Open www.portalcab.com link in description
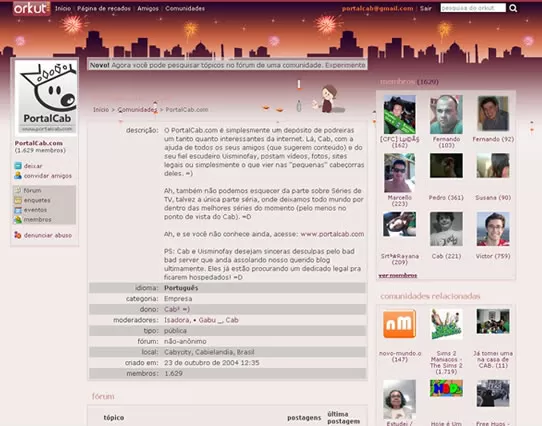 (332, 234)
